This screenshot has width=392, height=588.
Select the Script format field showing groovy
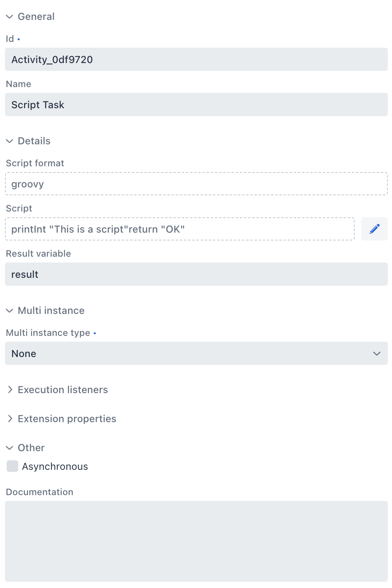196,184
